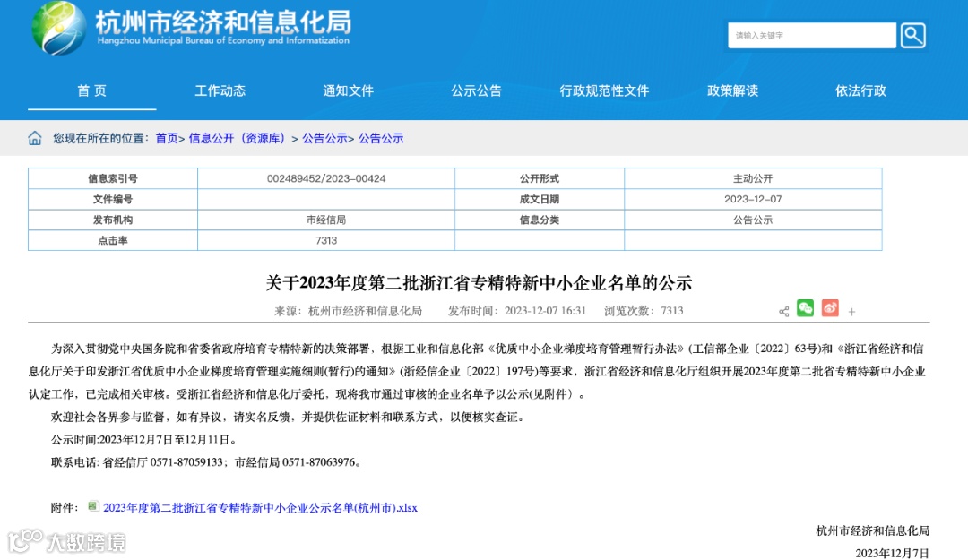This screenshot has height=560, width=968.
Task: Click the 首页 breadcrumb link
Action: [167, 138]
